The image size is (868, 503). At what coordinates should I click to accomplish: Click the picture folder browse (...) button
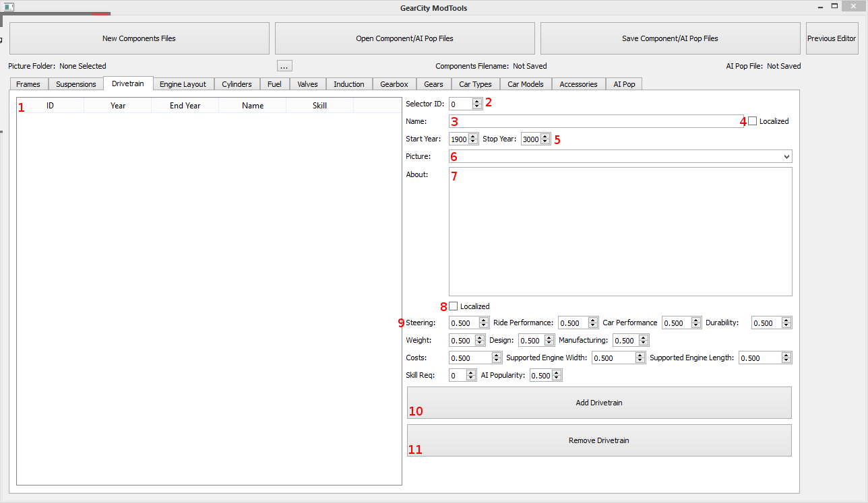[x=284, y=66]
